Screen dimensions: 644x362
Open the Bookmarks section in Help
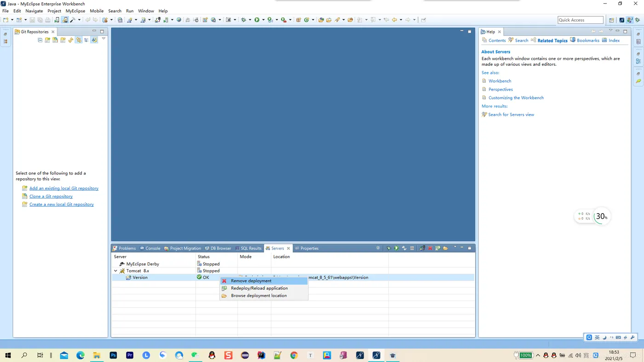[x=585, y=40]
